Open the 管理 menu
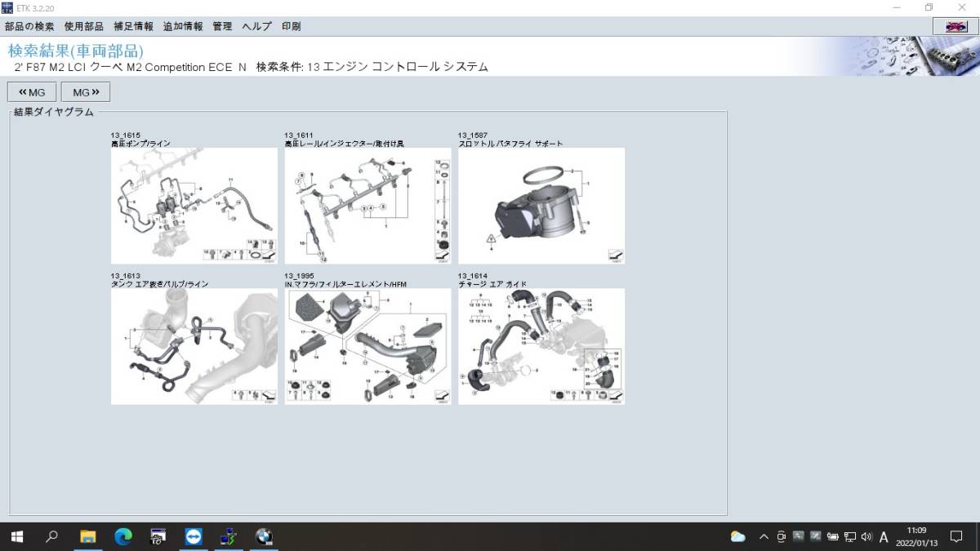Viewport: 980px width, 551px height. [222, 26]
